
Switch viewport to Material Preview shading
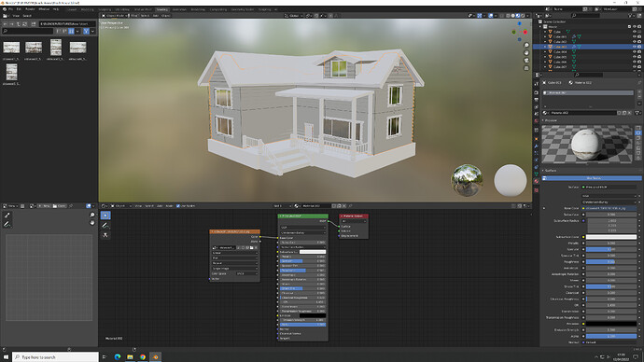[517, 16]
